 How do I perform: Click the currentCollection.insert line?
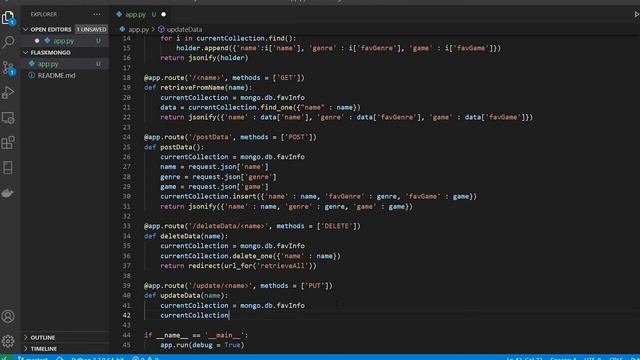(x=318, y=196)
